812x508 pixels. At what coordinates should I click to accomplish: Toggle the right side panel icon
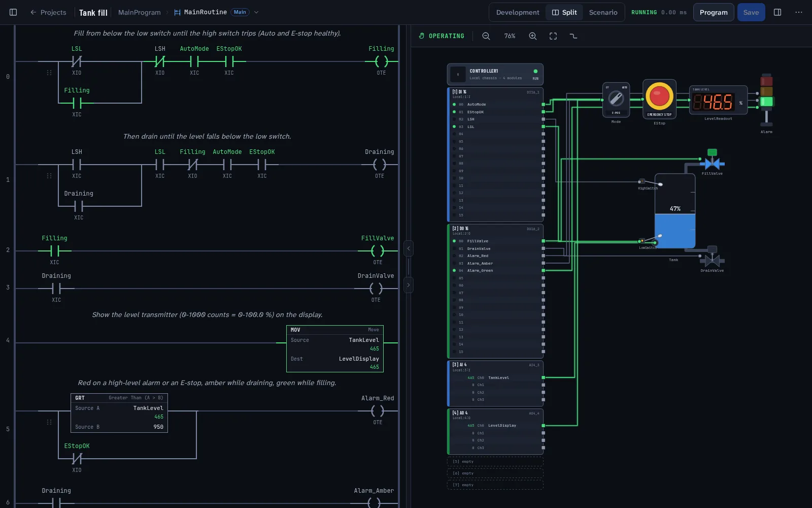[x=777, y=12]
